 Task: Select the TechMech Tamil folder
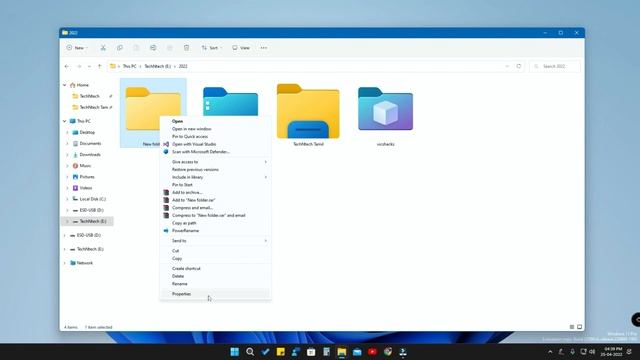[308, 115]
